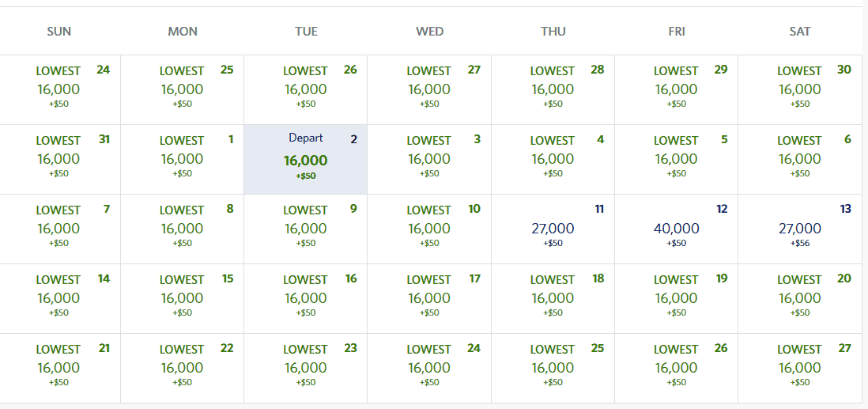
Task: Select Saturday 30 lowest fare date
Action: pyautogui.click(x=800, y=89)
